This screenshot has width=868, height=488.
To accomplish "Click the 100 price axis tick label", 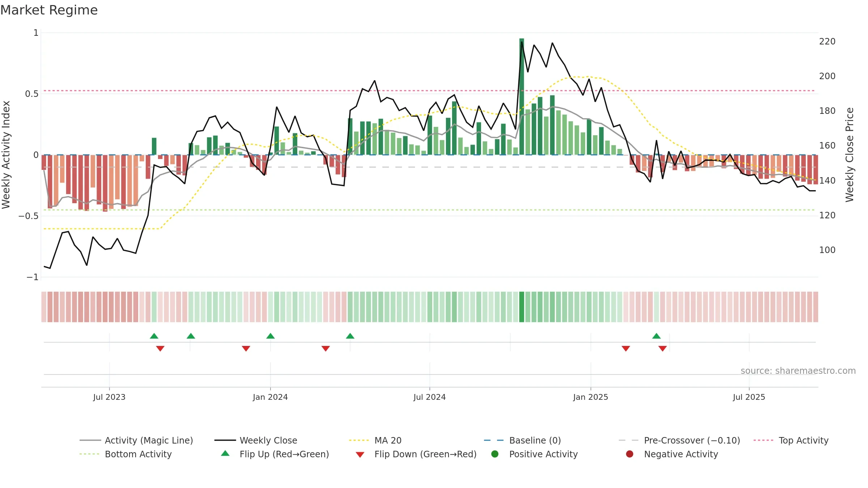I will (x=827, y=250).
